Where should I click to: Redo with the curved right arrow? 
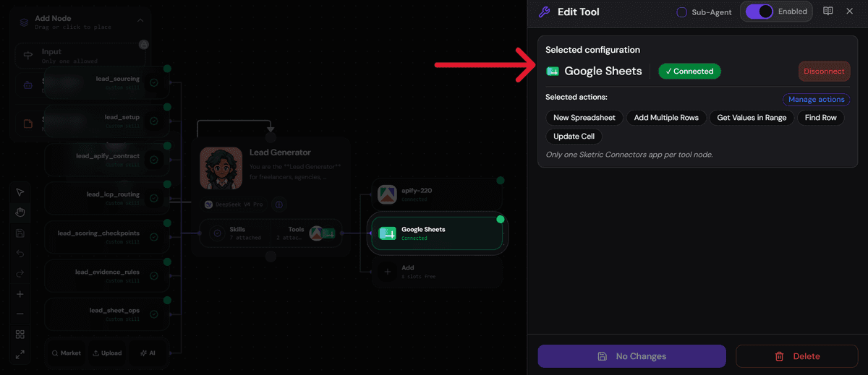tap(20, 274)
